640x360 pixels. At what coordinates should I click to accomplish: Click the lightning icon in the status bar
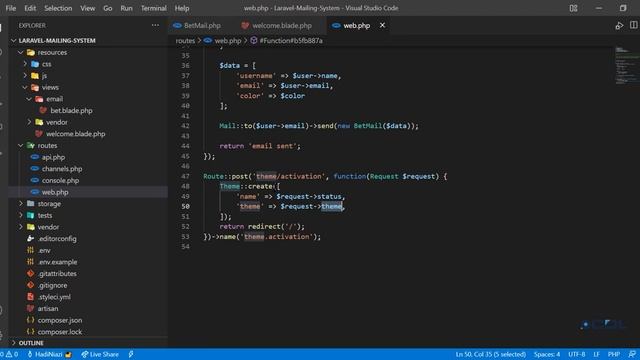(x=131, y=354)
